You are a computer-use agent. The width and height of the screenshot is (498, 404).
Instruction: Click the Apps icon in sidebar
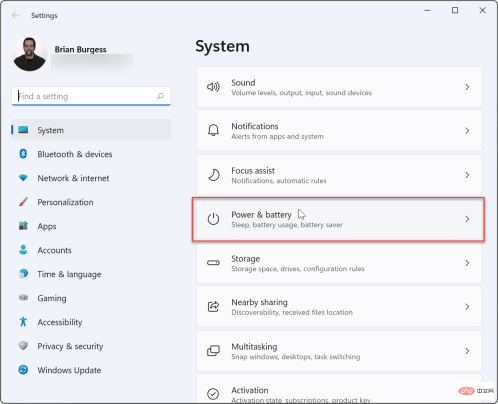(23, 226)
